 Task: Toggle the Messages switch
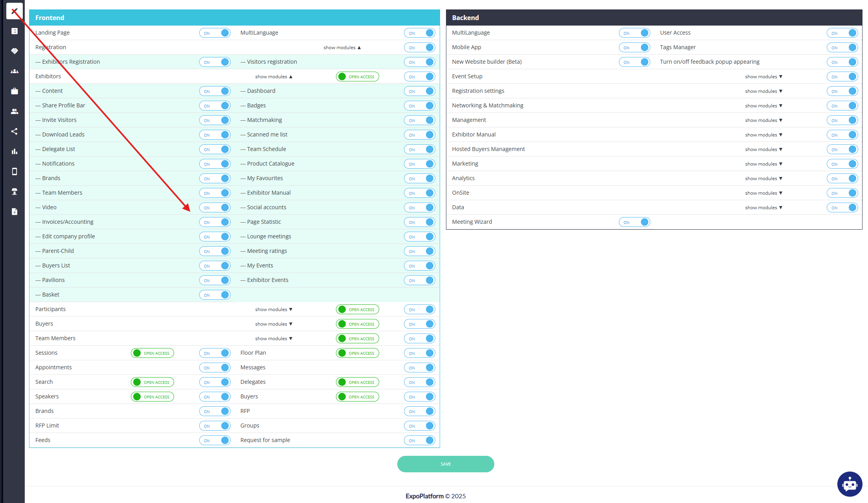coord(419,368)
